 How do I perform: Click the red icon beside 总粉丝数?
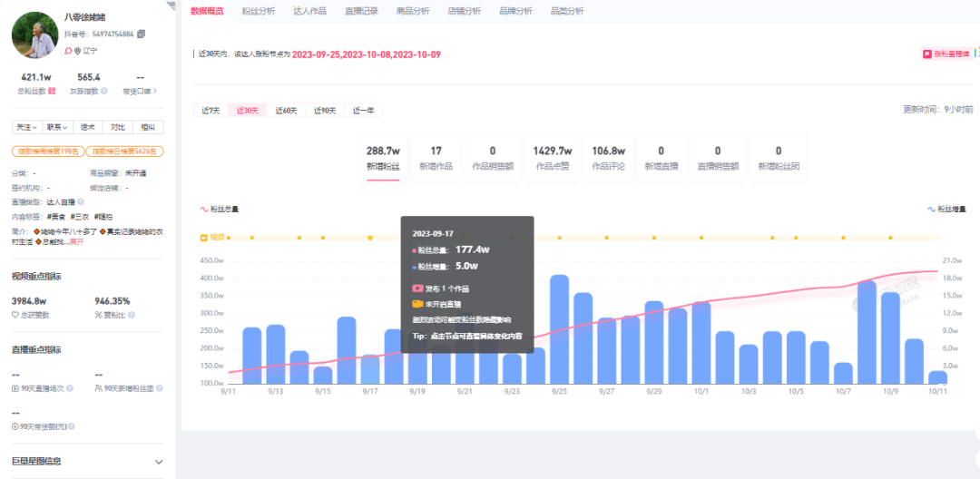pyautogui.click(x=53, y=91)
